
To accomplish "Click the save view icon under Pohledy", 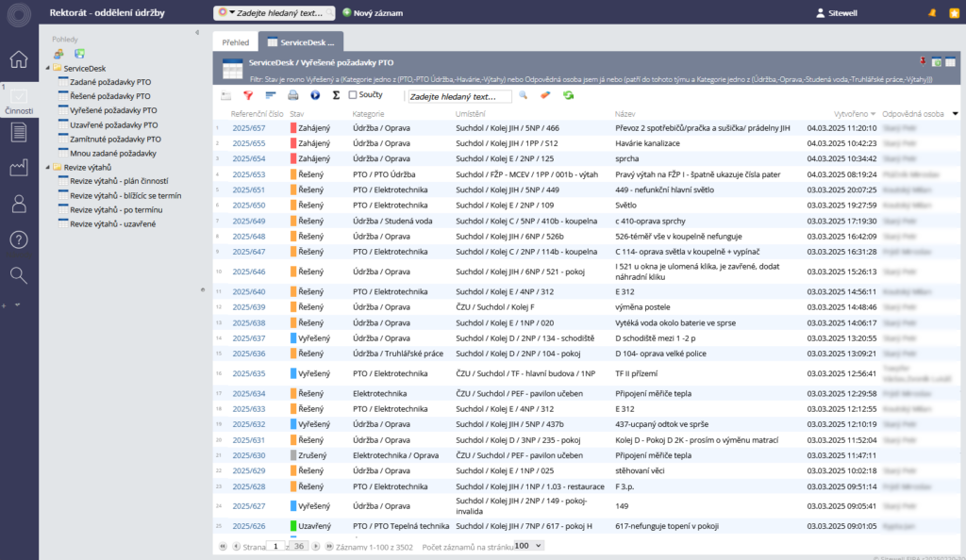I will pyautogui.click(x=79, y=54).
